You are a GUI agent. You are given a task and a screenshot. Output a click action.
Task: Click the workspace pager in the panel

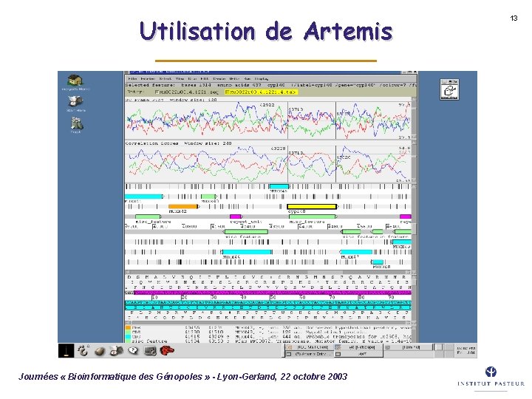444,350
